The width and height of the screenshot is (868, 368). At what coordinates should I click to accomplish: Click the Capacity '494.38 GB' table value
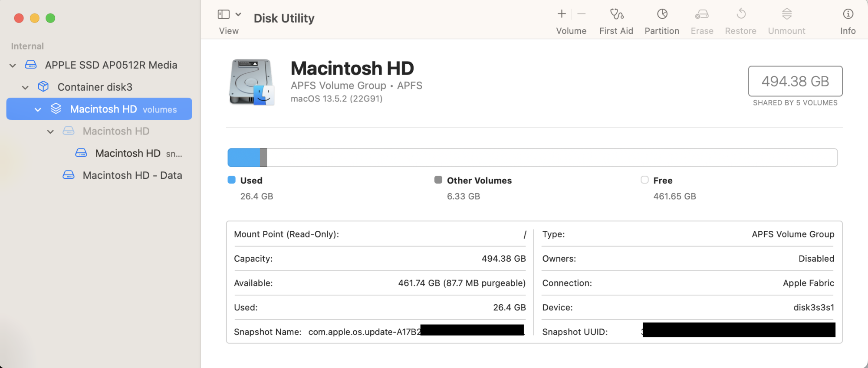tap(504, 259)
